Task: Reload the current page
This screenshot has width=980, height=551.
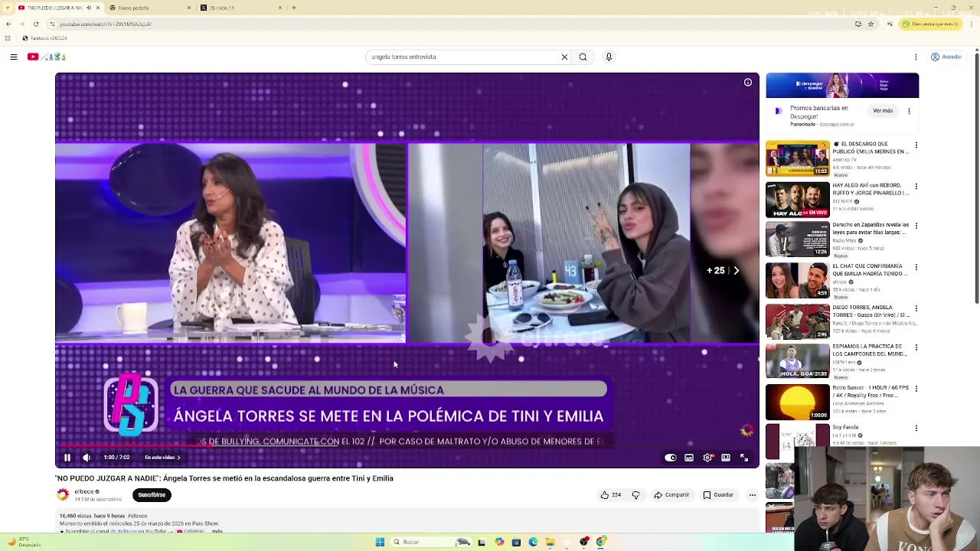Action: coord(35,24)
